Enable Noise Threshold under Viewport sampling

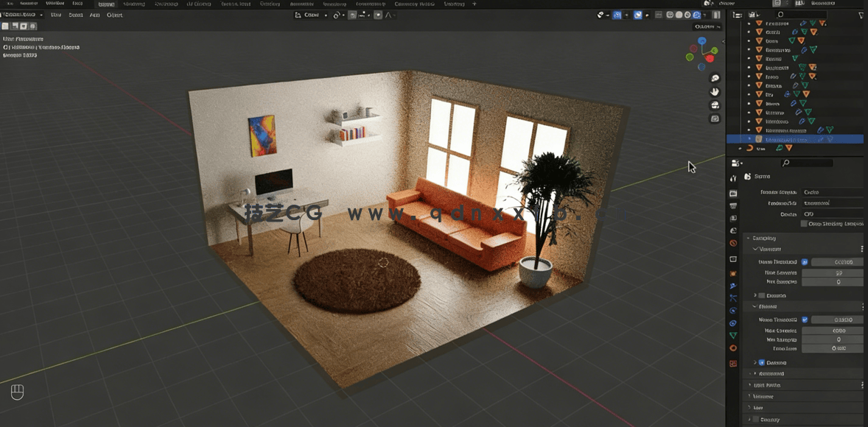pyautogui.click(x=804, y=262)
